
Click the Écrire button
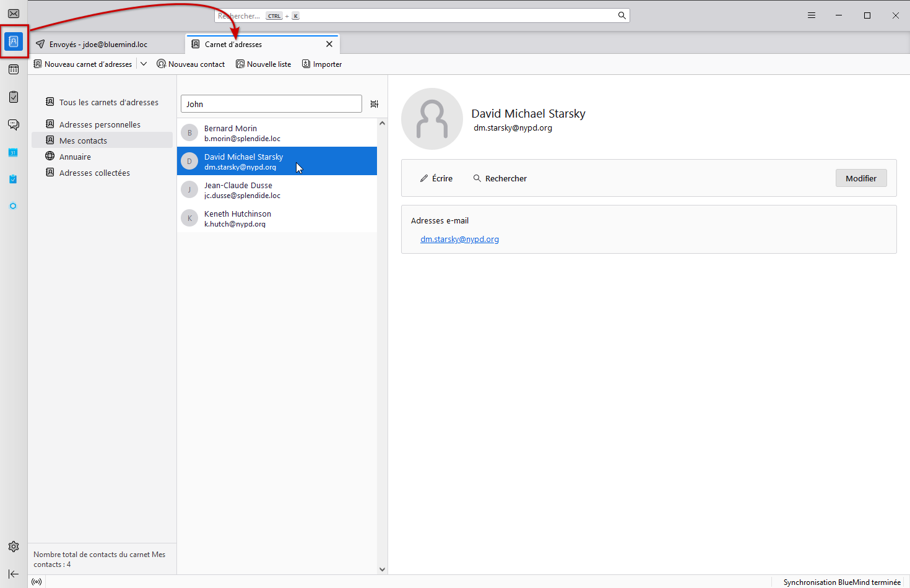[x=436, y=178]
